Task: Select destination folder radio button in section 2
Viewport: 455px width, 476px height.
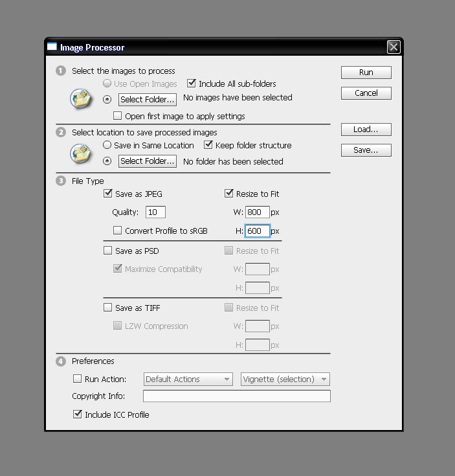Action: click(107, 161)
